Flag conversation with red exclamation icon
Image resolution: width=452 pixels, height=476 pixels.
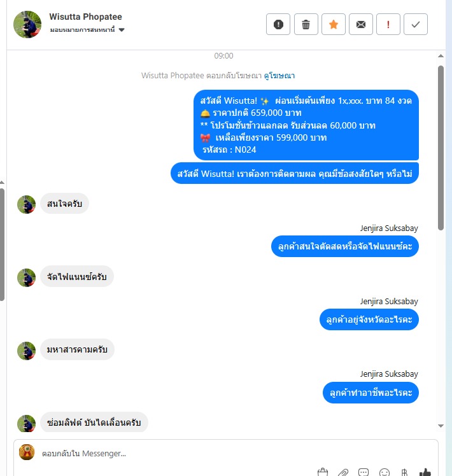tap(388, 24)
